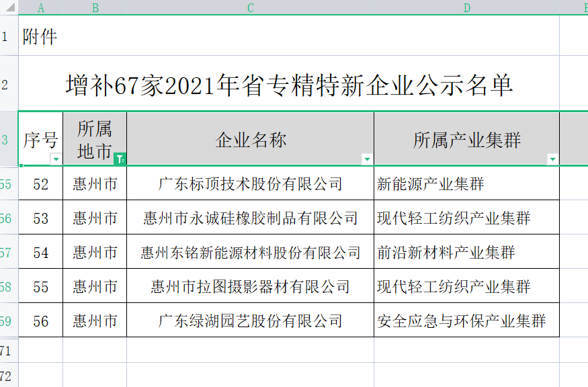Click cell with number 53

click(41, 218)
